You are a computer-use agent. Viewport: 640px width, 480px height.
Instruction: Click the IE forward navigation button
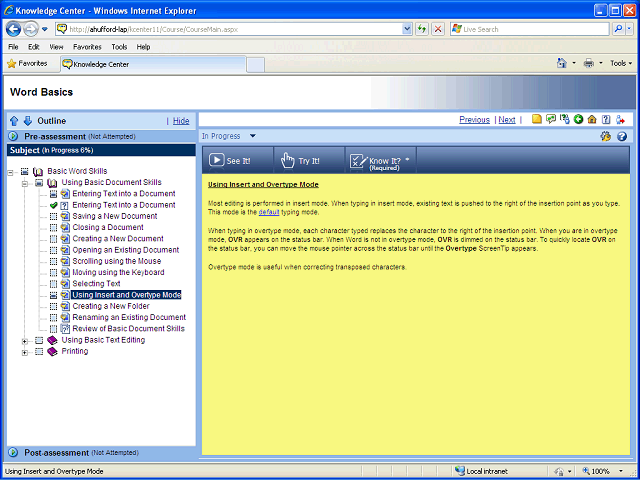(31, 29)
